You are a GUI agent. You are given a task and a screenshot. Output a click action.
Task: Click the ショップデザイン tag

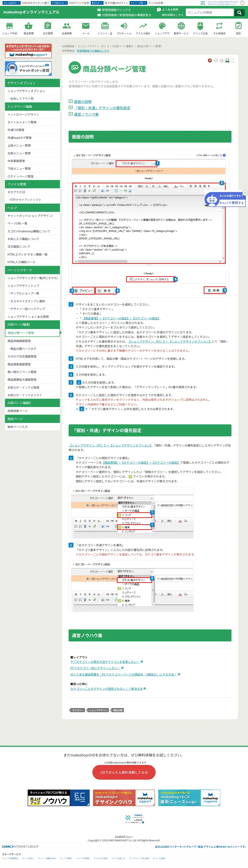coord(98,710)
